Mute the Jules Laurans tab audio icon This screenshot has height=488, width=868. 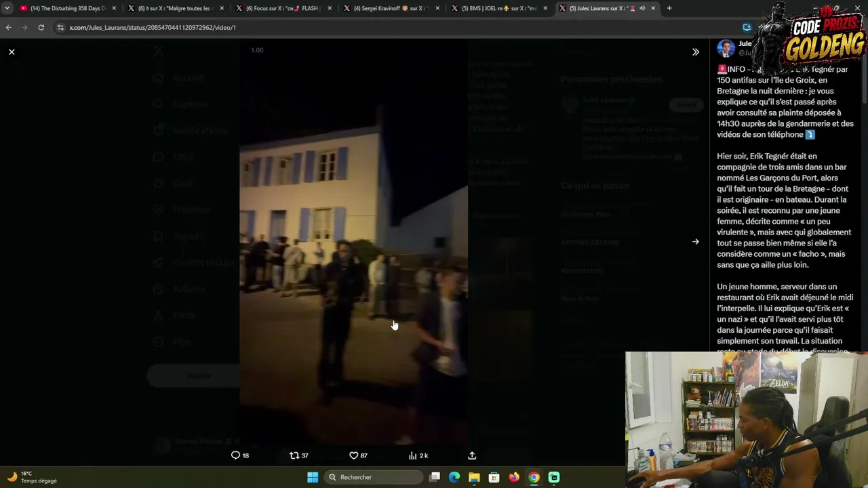[642, 8]
